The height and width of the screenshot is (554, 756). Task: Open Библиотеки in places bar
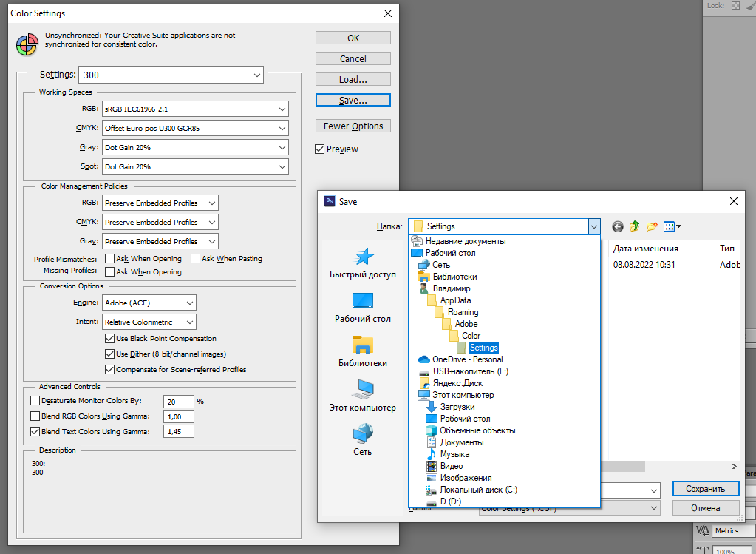[x=363, y=352]
